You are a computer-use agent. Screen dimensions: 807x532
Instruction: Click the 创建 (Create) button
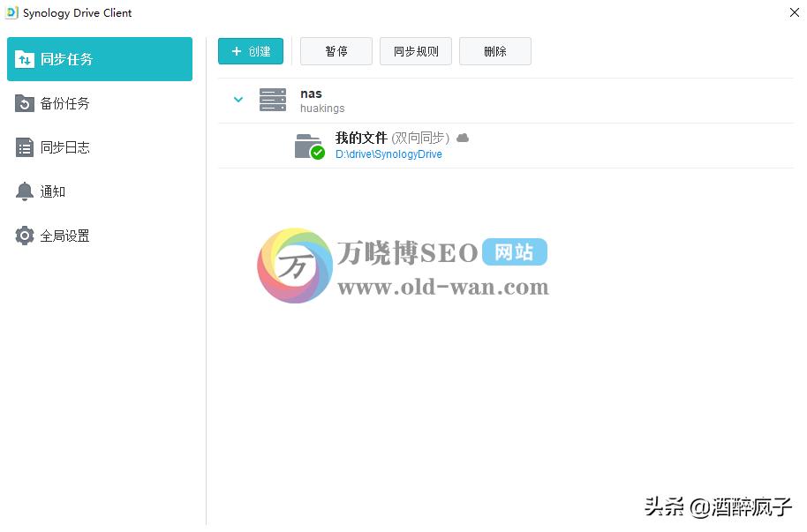click(x=251, y=51)
